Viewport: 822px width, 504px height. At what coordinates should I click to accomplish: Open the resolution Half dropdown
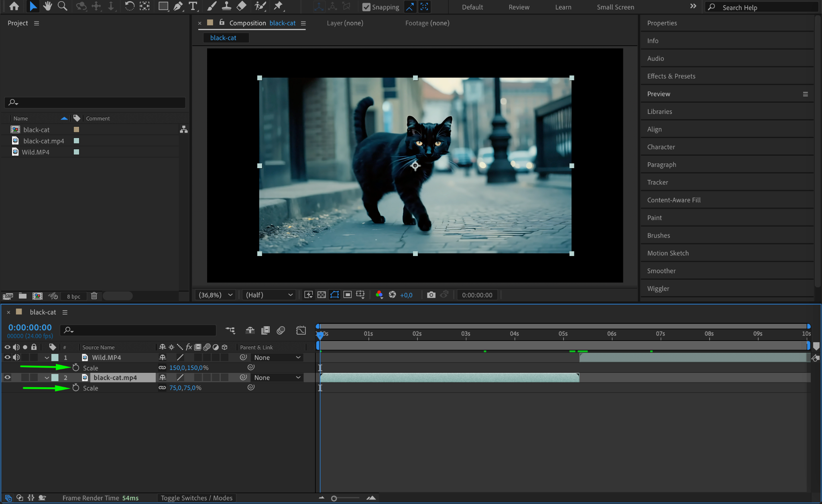tap(269, 295)
